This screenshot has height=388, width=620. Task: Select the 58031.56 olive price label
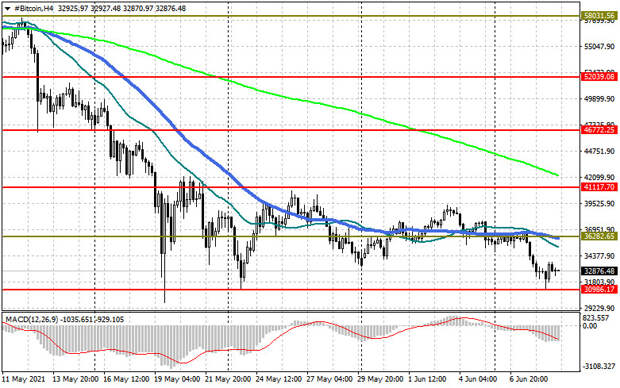pyautogui.click(x=600, y=16)
